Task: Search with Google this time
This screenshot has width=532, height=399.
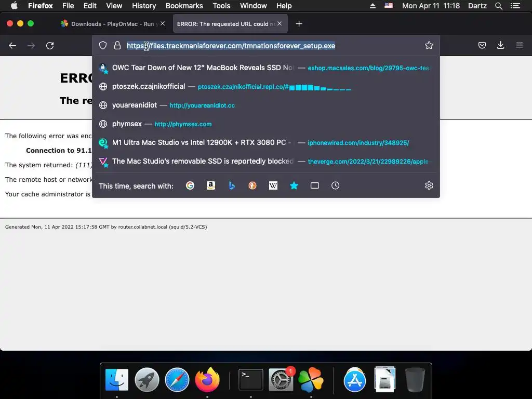Action: click(x=190, y=185)
